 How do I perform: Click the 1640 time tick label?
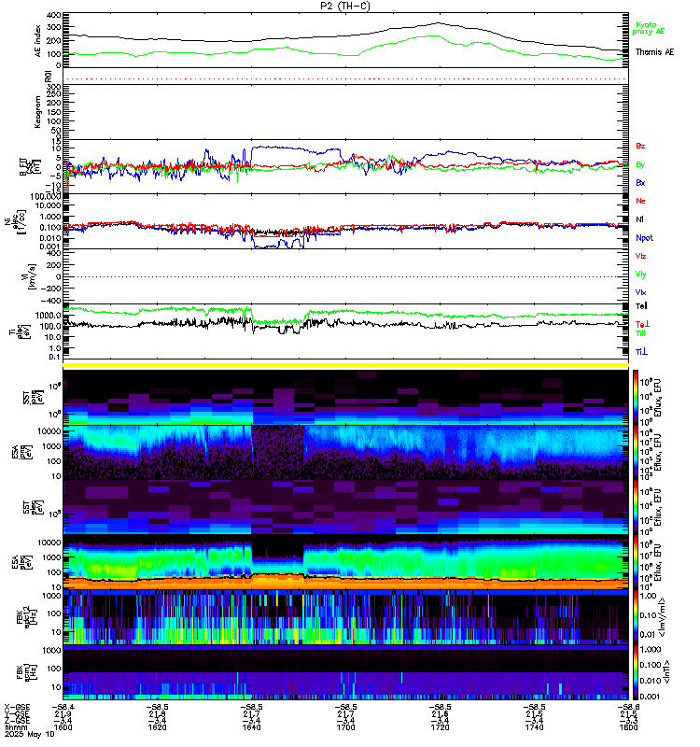pyautogui.click(x=251, y=727)
